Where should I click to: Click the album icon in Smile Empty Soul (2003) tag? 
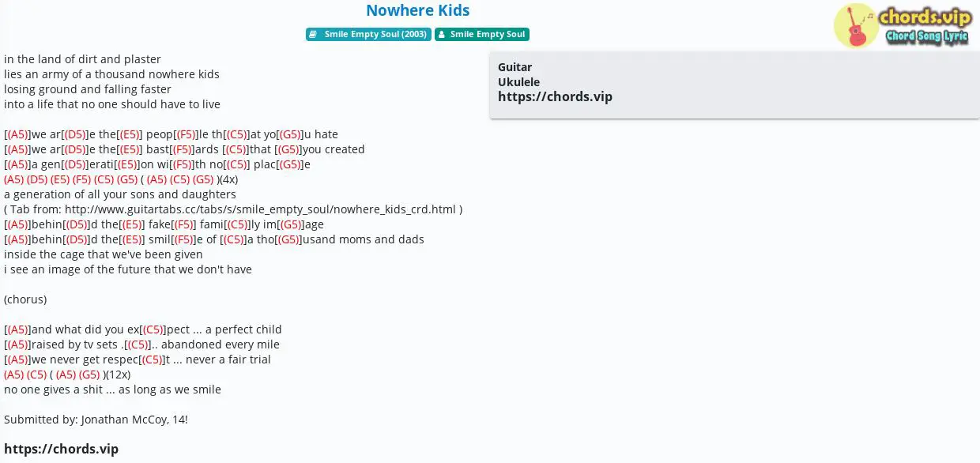pyautogui.click(x=314, y=35)
